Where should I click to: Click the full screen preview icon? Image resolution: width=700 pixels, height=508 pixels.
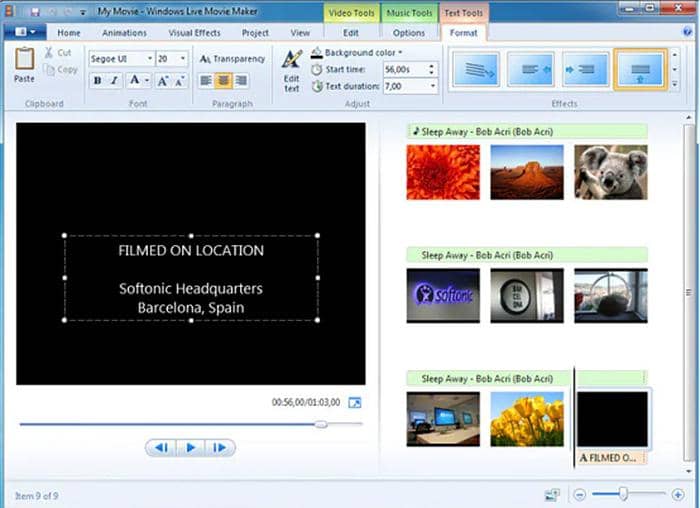[354, 403]
